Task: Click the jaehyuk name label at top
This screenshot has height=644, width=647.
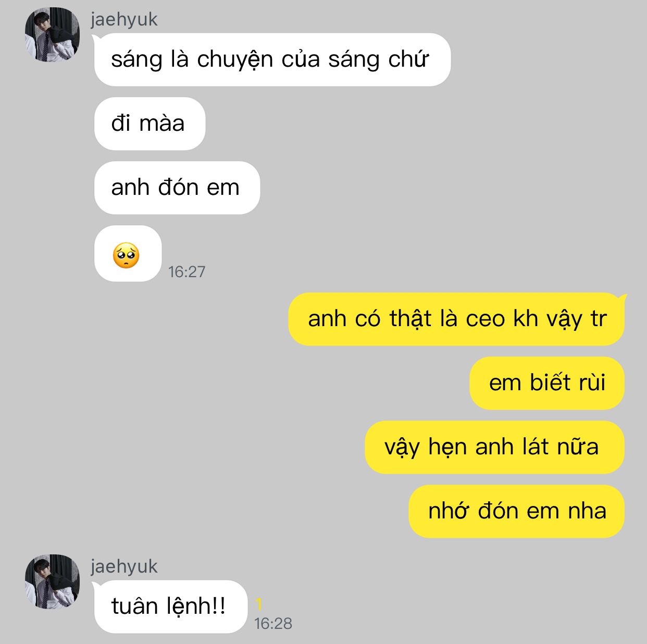Action: point(124,20)
